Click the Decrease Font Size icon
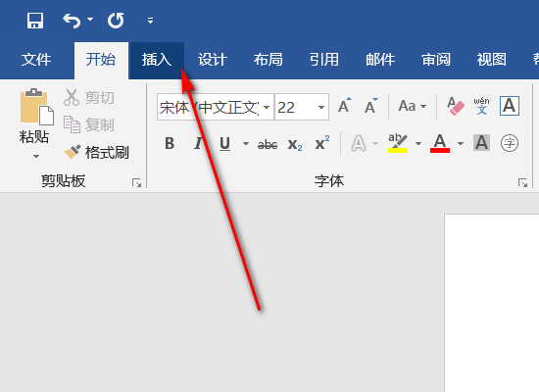This screenshot has height=392, width=539. click(370, 106)
